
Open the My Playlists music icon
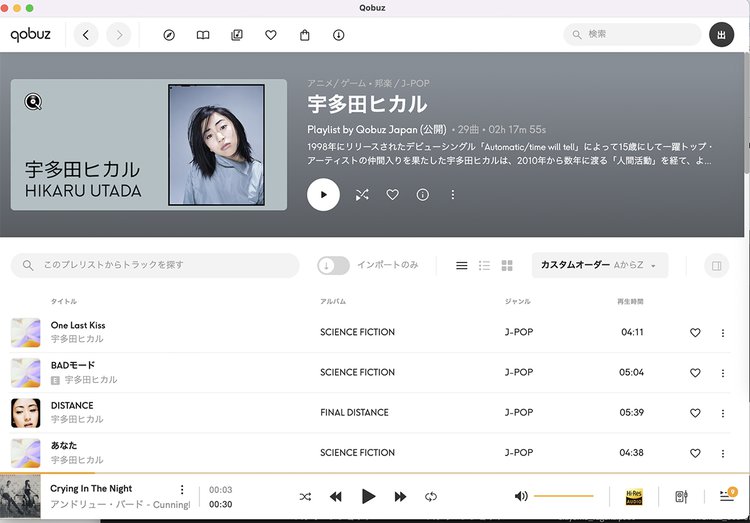click(x=237, y=35)
